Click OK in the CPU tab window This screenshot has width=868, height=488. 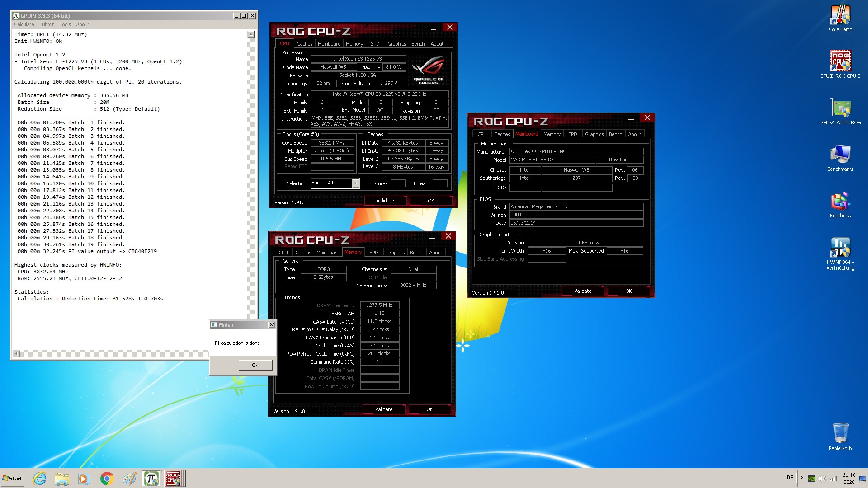coord(431,201)
